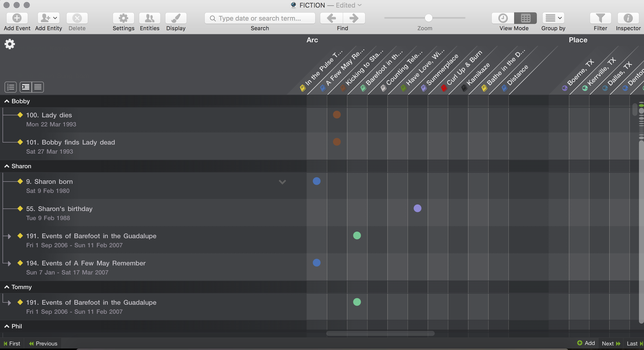Open the Entities manager icon
This screenshot has width=644, height=350.
click(150, 18)
